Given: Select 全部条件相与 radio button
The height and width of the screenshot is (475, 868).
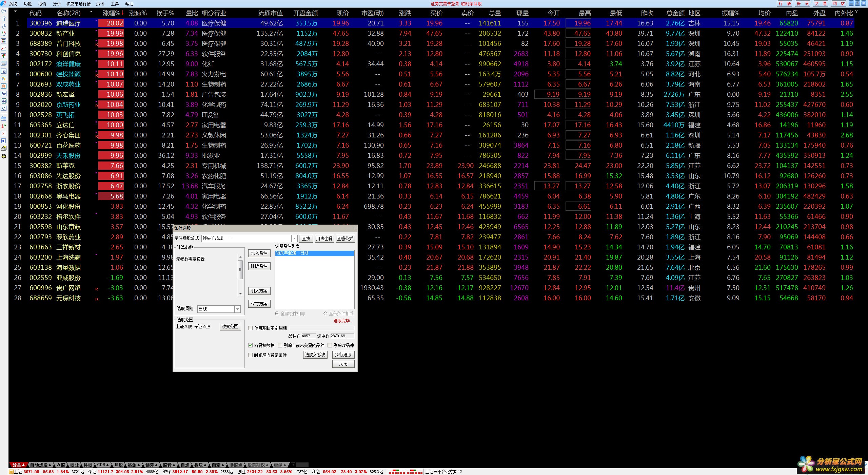Looking at the screenshot, I should pos(277,313).
